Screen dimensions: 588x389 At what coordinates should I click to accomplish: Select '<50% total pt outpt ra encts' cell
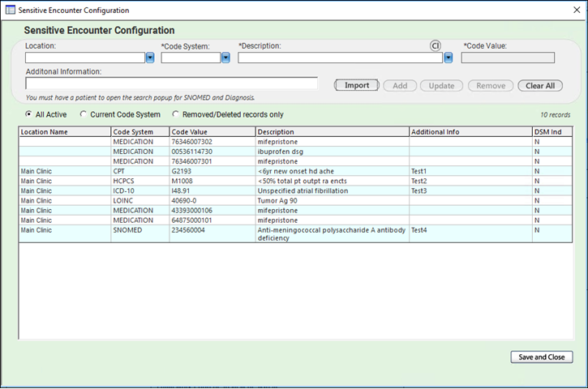point(333,181)
